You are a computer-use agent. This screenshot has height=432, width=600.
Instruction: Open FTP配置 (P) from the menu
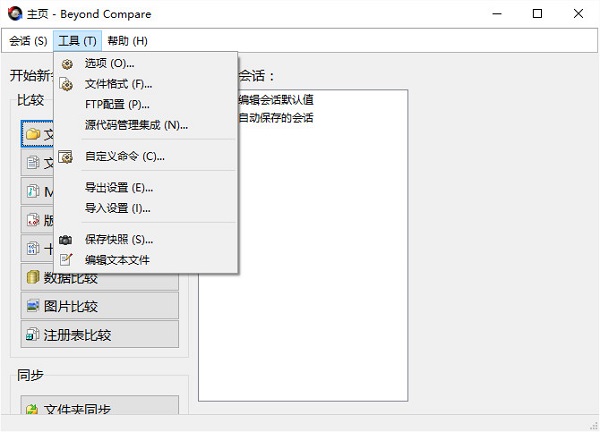pyautogui.click(x=117, y=104)
